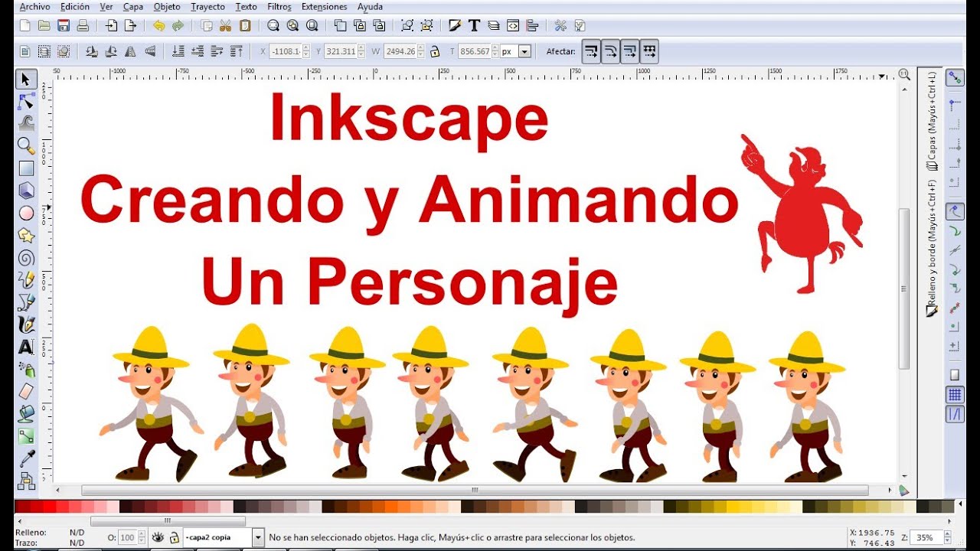Flip selection horizontally icon
The height and width of the screenshot is (551, 980).
pyautogui.click(x=130, y=51)
